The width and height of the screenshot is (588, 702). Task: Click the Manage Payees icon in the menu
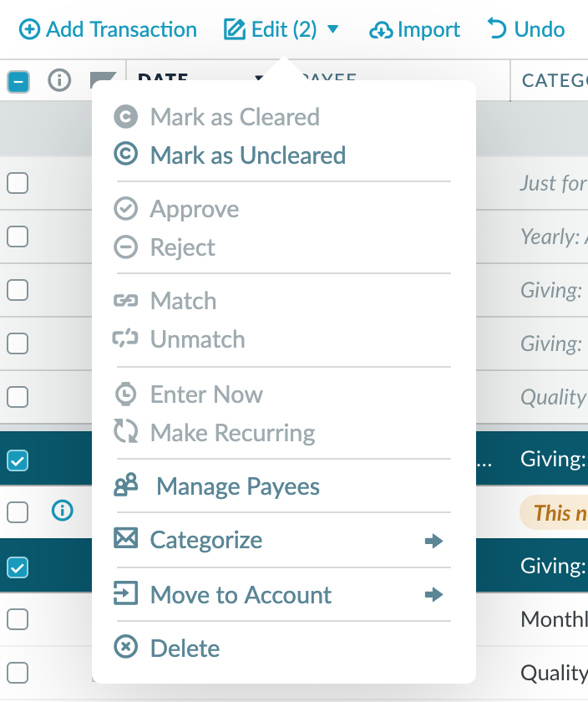coord(127,486)
